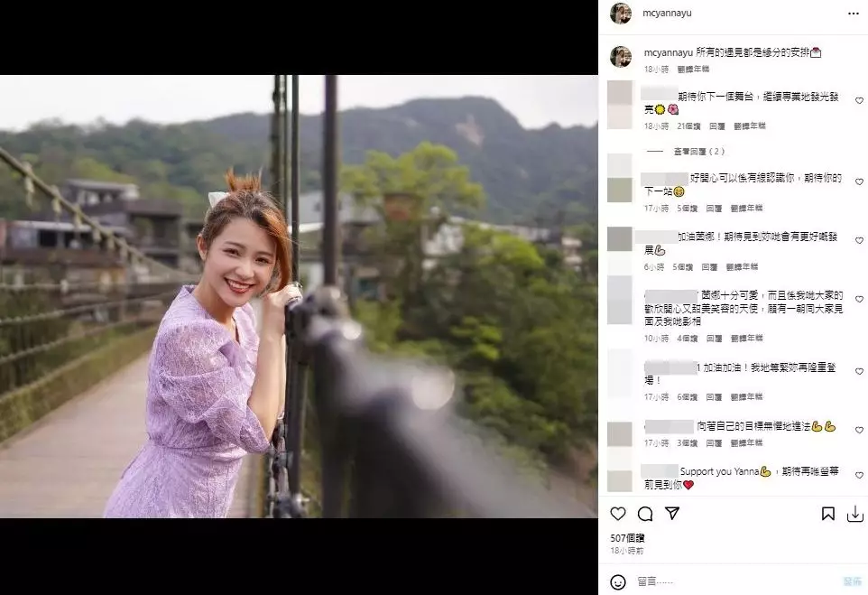Image resolution: width=868 pixels, height=595 pixels.
Task: Expand the 查看回覆 (2) replies
Action: 698,152
